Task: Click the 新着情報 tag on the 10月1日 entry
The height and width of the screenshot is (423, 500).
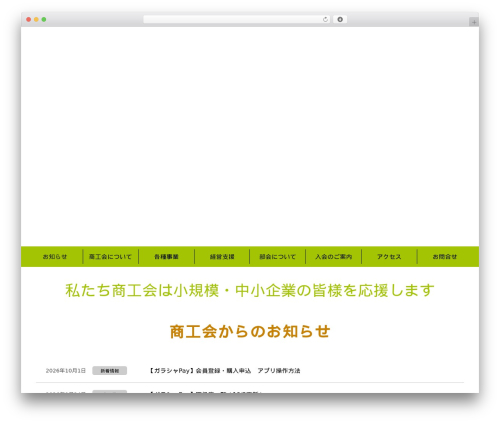Action: 110,371
